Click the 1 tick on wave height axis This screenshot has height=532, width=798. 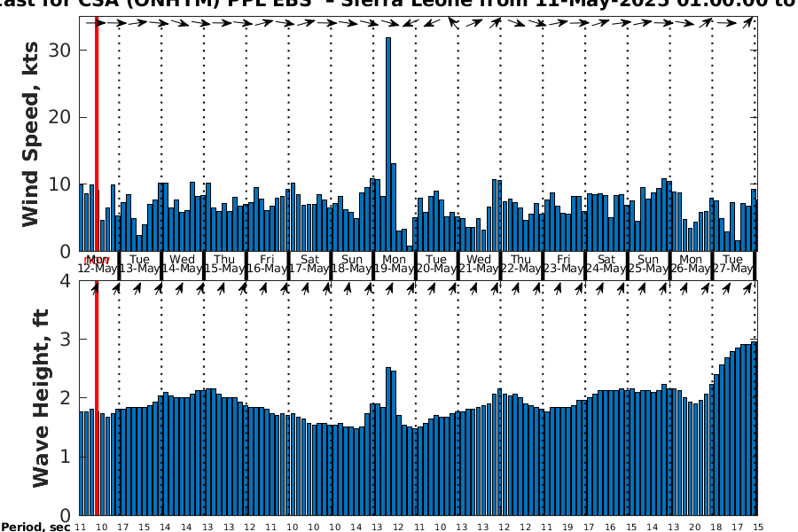pyautogui.click(x=65, y=457)
